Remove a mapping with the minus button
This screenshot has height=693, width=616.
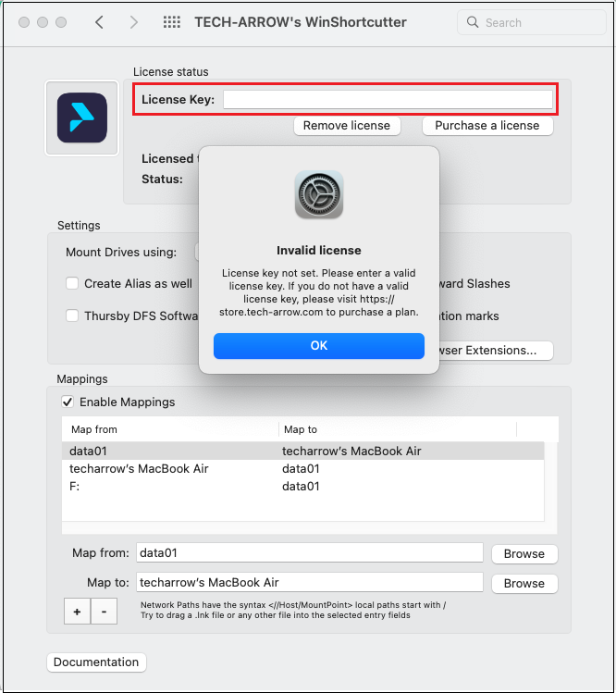[x=104, y=612]
